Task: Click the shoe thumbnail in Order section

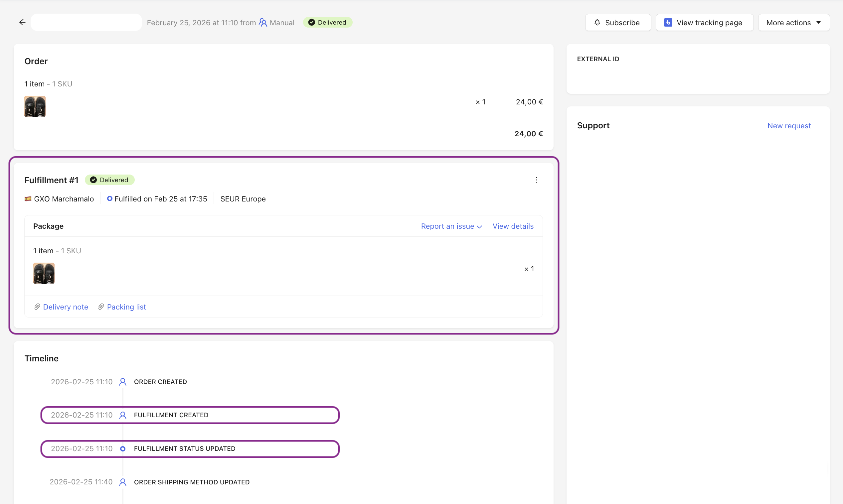Action: pos(35,106)
